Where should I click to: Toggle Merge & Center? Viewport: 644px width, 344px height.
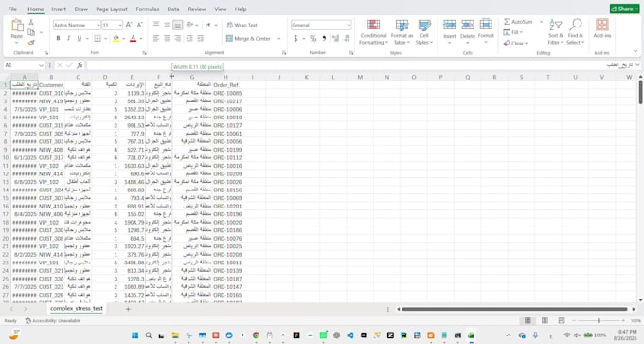[248, 38]
